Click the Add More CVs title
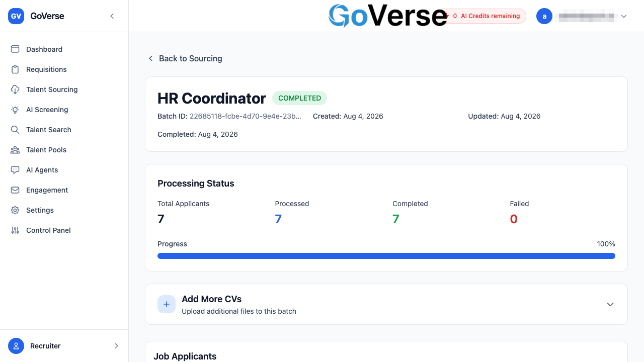Image resolution: width=644 pixels, height=362 pixels. click(x=212, y=299)
